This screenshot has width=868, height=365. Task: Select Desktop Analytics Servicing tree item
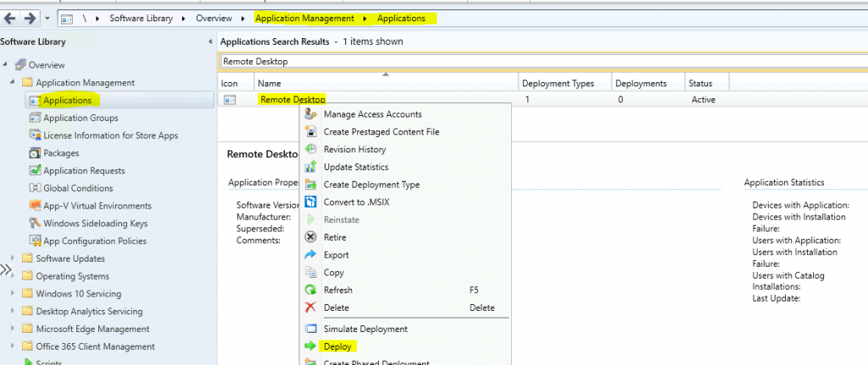pyautogui.click(x=89, y=312)
